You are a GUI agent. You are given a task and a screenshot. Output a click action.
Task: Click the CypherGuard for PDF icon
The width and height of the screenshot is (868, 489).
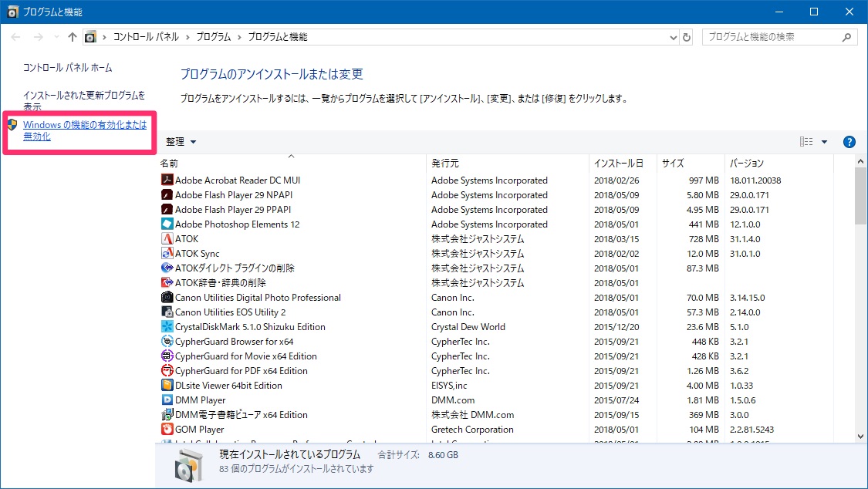(x=167, y=371)
